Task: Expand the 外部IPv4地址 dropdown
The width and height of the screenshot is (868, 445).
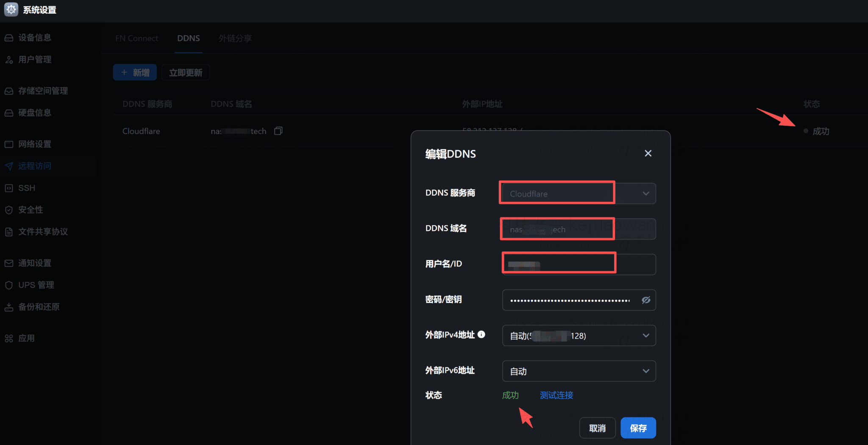Action: 646,336
